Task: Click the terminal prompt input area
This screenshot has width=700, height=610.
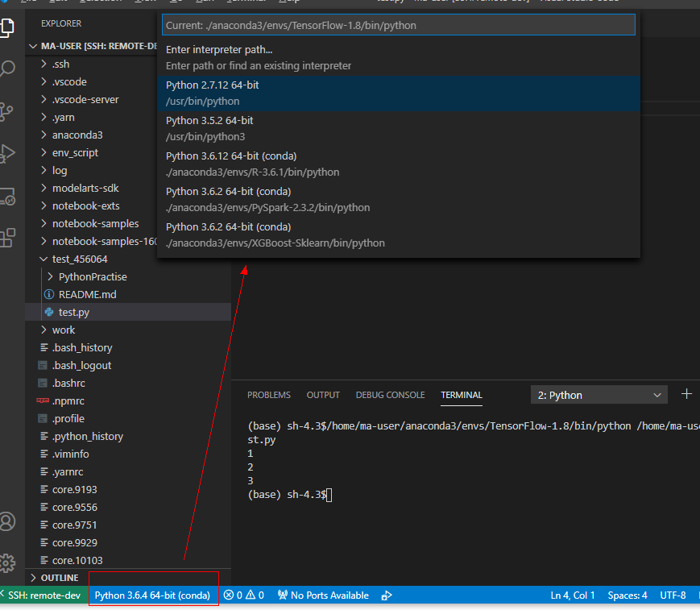Action: click(x=329, y=495)
